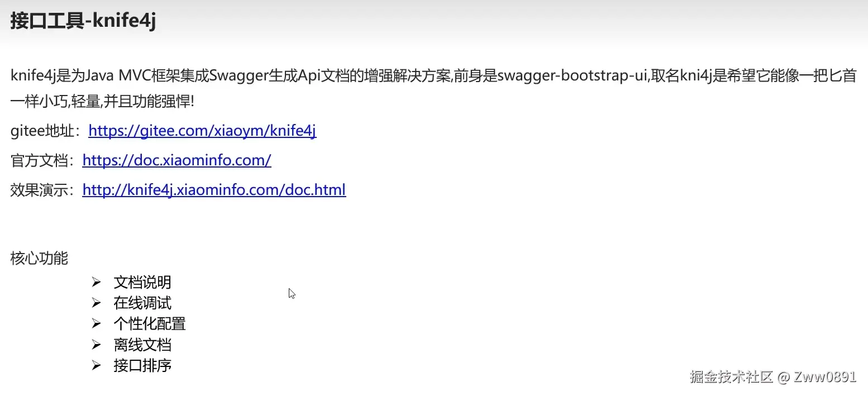Screen dimensions: 868x396
Task: Select the bullet item 文档说明
Action: click(142, 282)
